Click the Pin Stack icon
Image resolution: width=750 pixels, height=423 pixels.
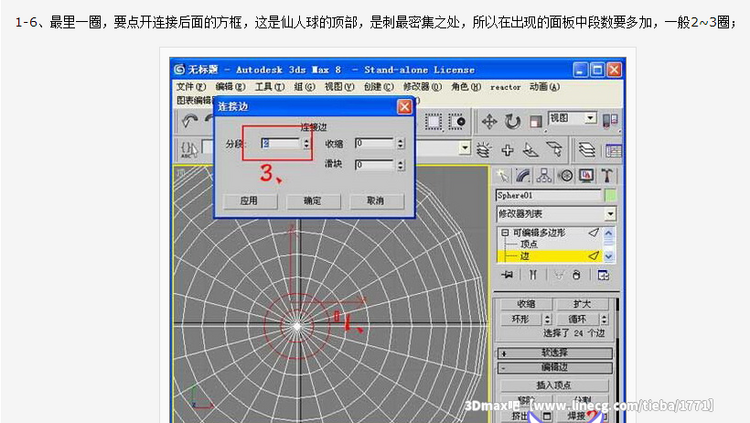tap(507, 275)
